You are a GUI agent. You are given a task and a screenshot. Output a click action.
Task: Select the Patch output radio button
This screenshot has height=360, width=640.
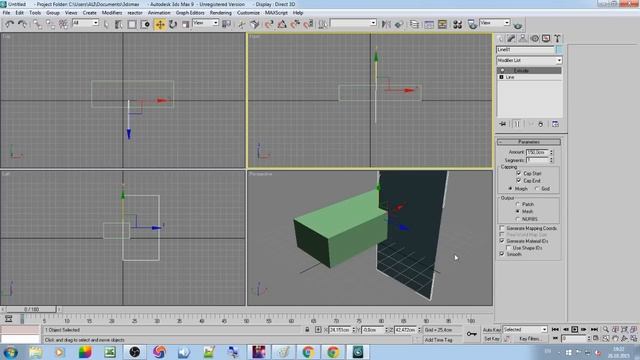click(x=518, y=204)
